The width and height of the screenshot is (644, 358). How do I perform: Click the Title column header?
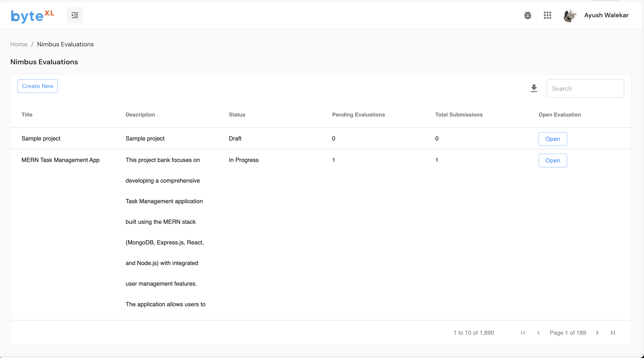pos(27,114)
